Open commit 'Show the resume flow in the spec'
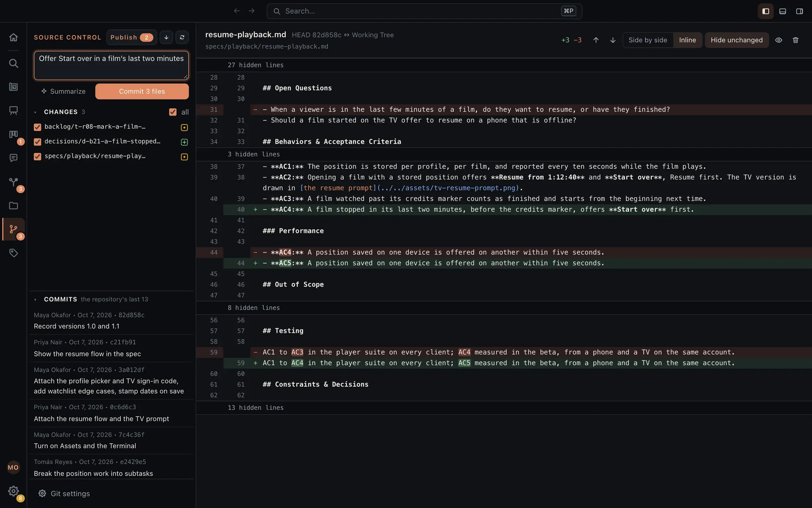This screenshot has width=812, height=508. pos(112,348)
